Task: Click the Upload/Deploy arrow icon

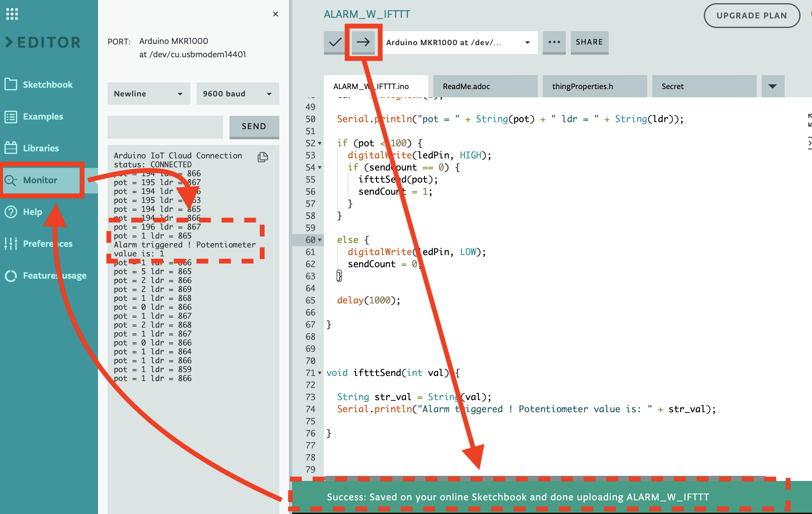Action: pos(363,41)
